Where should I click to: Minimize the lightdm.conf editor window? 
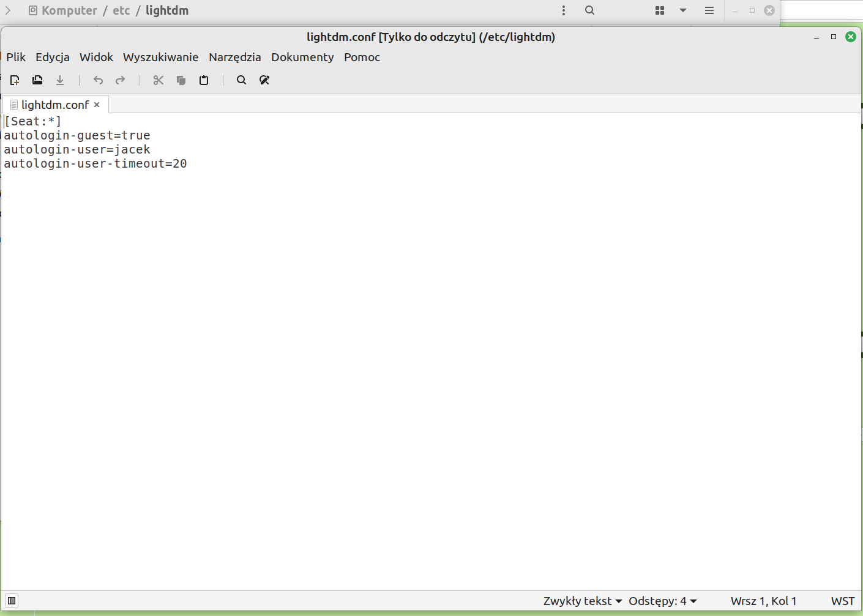coord(816,37)
